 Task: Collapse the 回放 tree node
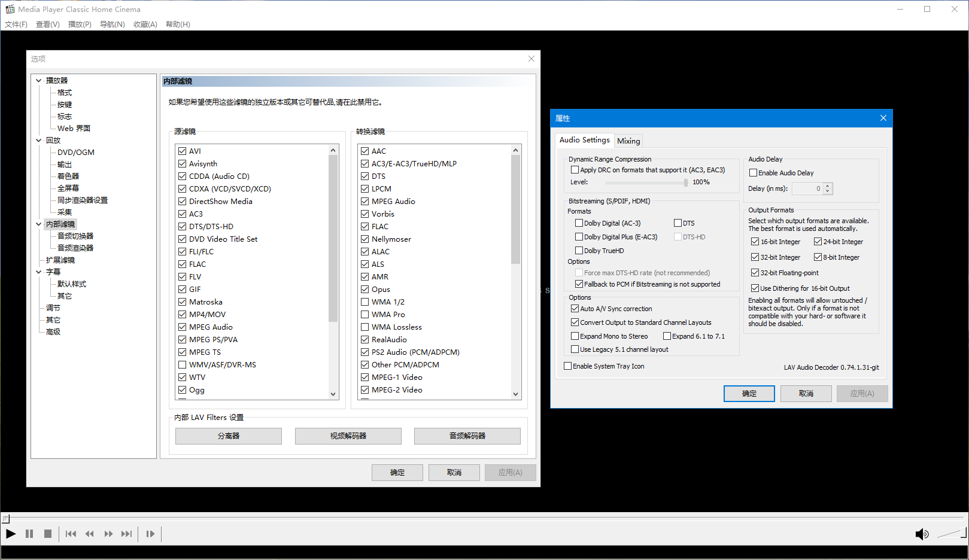pos(39,140)
